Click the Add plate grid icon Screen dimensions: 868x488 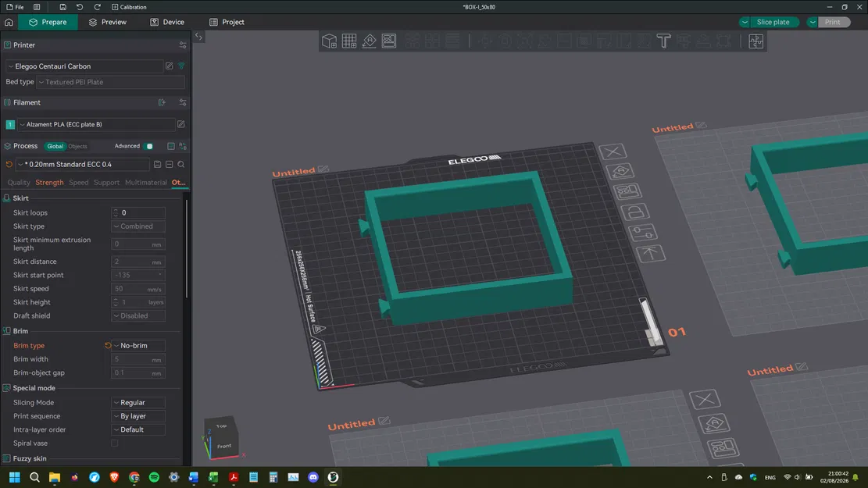pyautogui.click(x=349, y=41)
